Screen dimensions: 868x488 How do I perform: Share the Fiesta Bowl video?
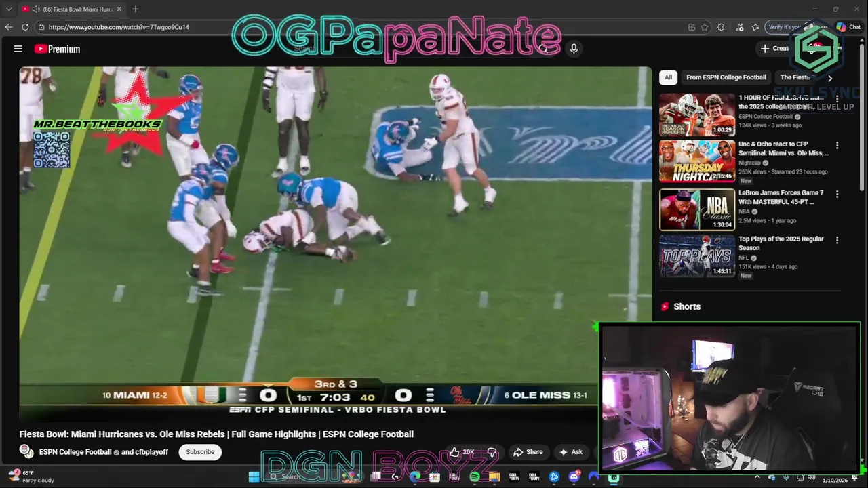528,452
